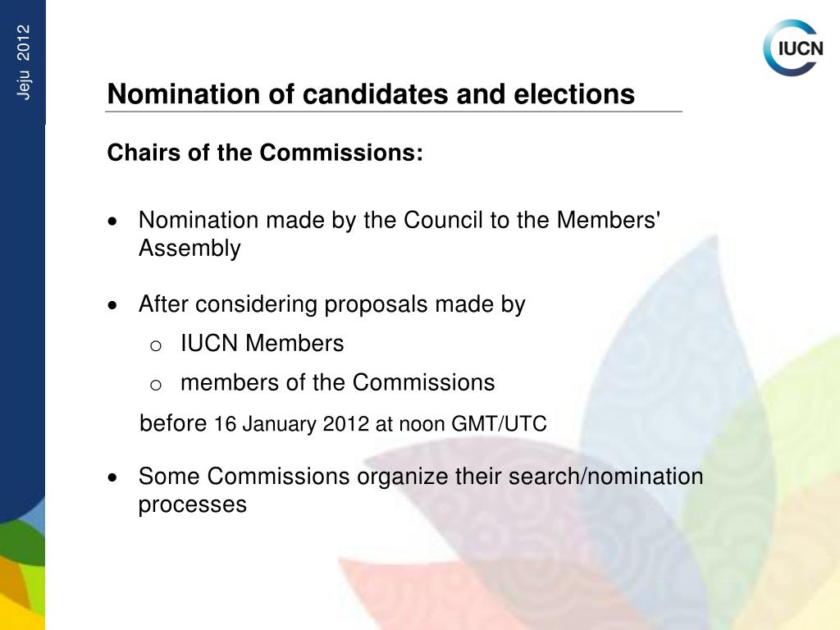Select "members of the Commissions" sub-item text

[x=337, y=382]
